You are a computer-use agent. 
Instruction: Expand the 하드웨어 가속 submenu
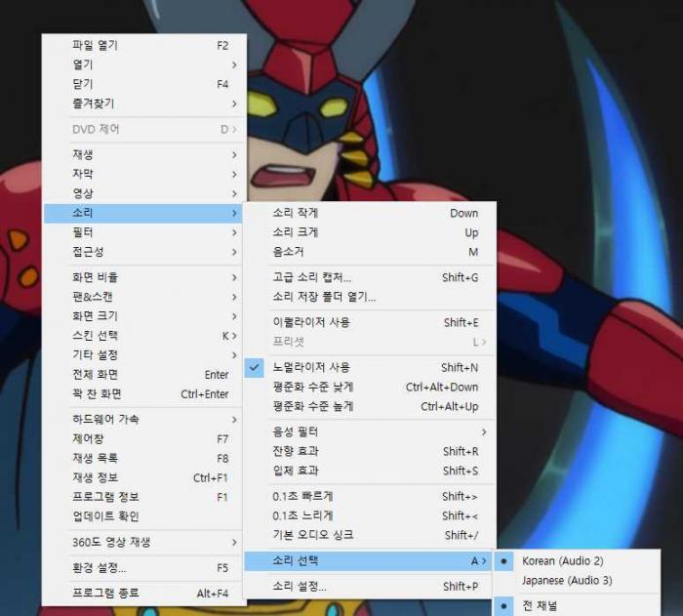[143, 420]
